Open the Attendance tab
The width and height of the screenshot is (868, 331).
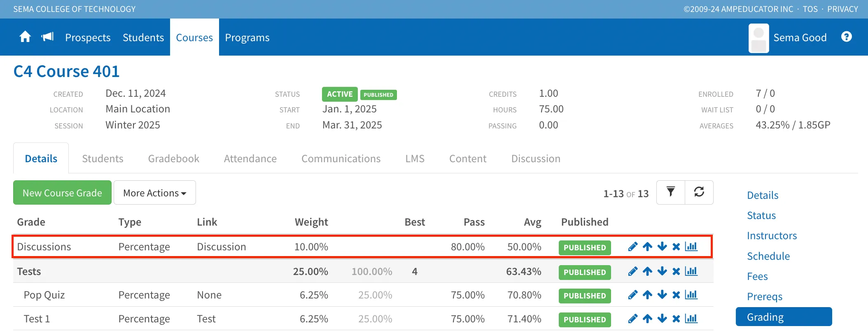(x=250, y=159)
